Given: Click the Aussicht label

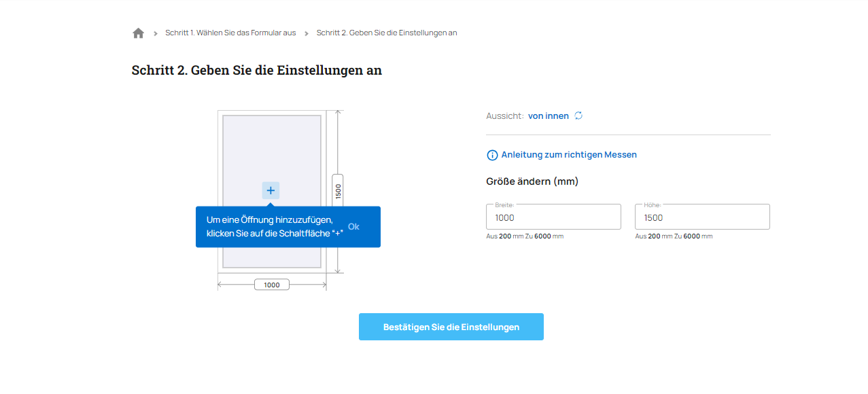Looking at the screenshot, I should tap(505, 116).
